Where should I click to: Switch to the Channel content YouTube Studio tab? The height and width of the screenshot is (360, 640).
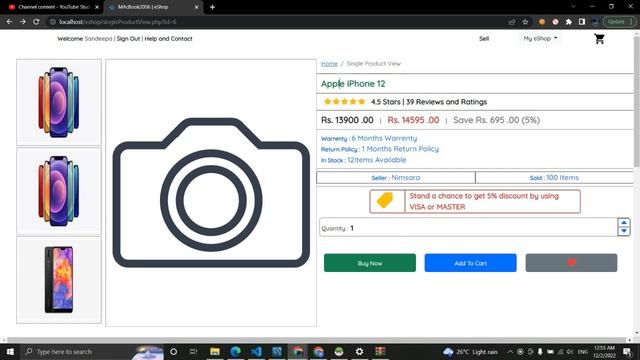click(53, 7)
